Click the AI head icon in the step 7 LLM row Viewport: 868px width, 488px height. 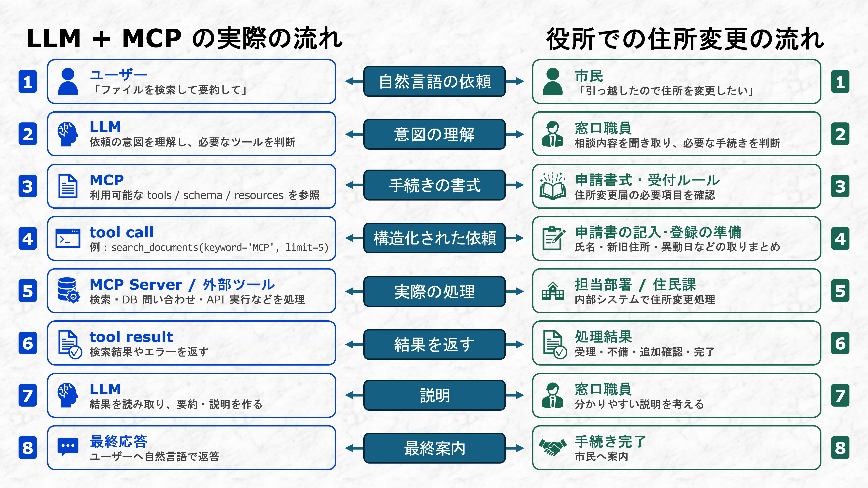pos(68,395)
